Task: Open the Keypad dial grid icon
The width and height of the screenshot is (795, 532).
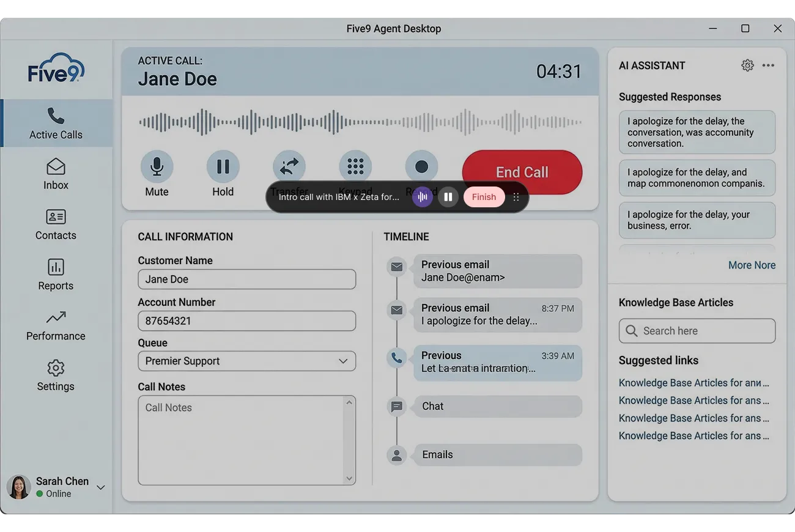Action: coord(355,166)
